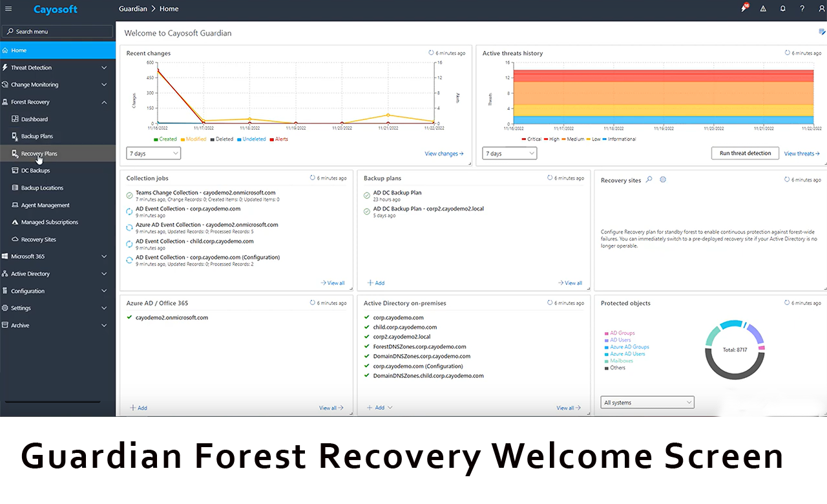Click the Managed Subscriptions sidebar icon
Screen dimensions: 827x504
16,222
